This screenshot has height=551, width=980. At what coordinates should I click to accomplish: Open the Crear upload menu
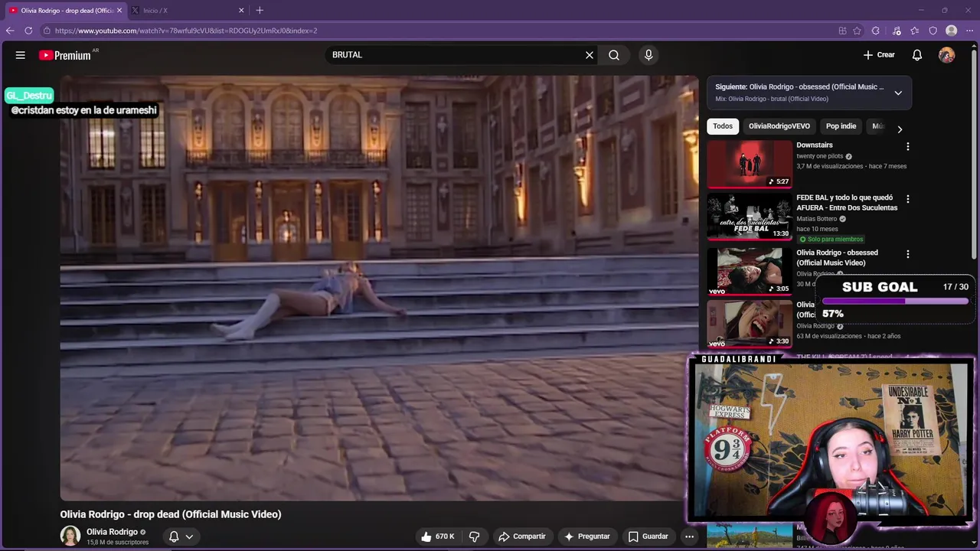[x=879, y=55]
